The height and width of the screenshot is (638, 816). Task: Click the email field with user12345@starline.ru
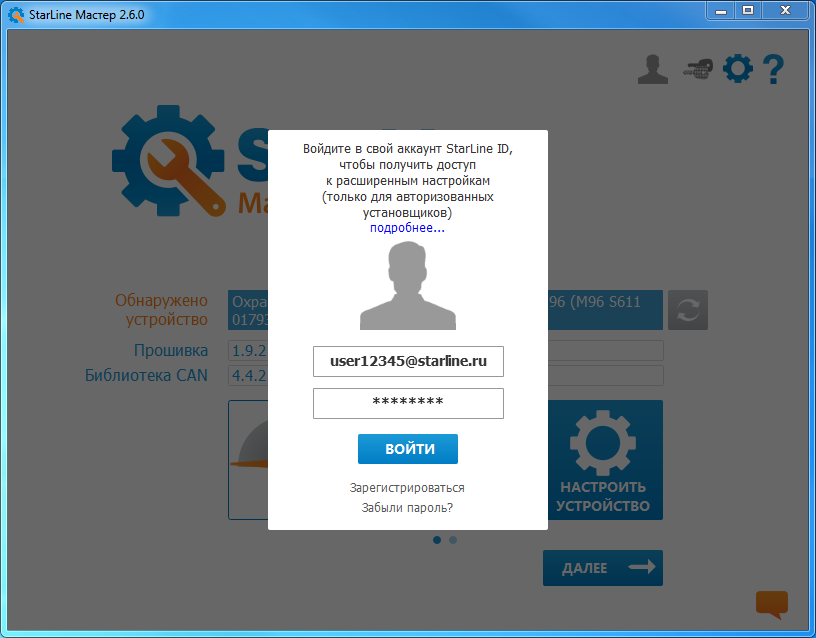[x=408, y=361]
